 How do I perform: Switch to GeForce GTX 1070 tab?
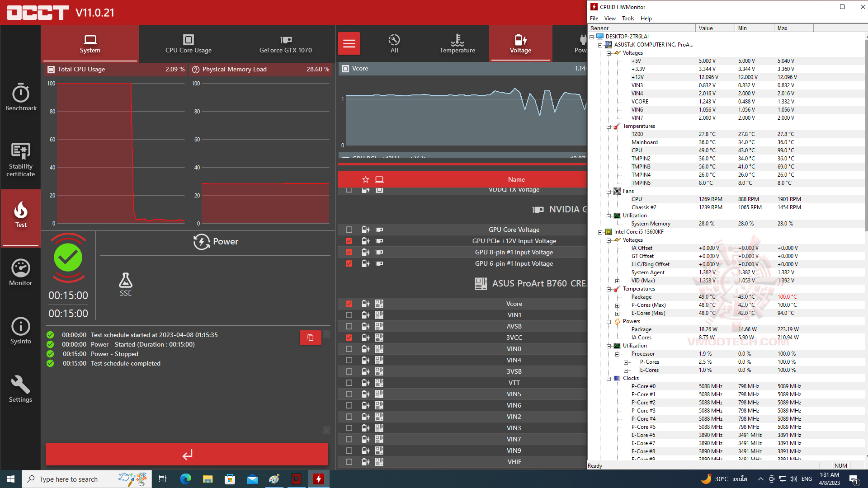285,43
